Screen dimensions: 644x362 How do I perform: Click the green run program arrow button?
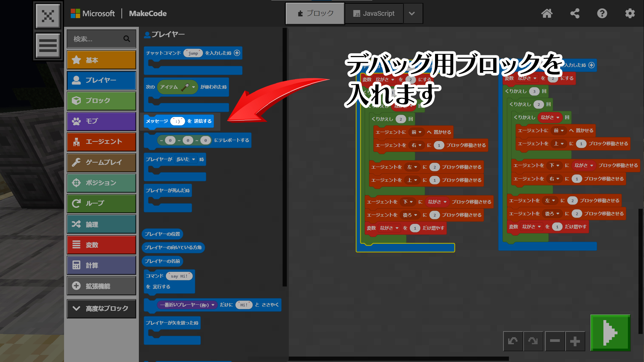(x=610, y=333)
